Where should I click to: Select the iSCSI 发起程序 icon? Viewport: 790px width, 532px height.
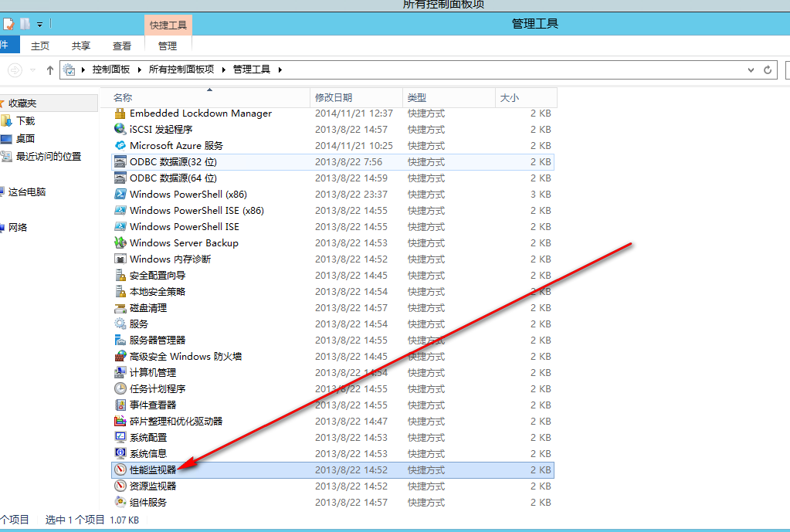click(120, 129)
